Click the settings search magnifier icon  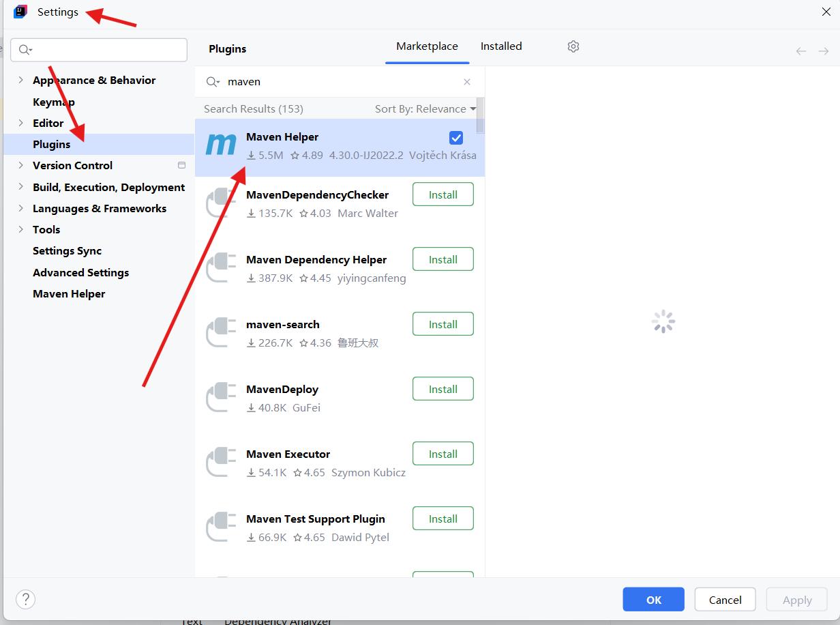pyautogui.click(x=26, y=50)
